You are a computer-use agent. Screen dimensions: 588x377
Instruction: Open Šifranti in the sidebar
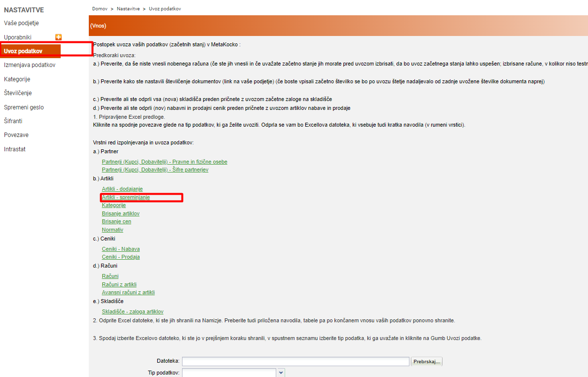[13, 121]
